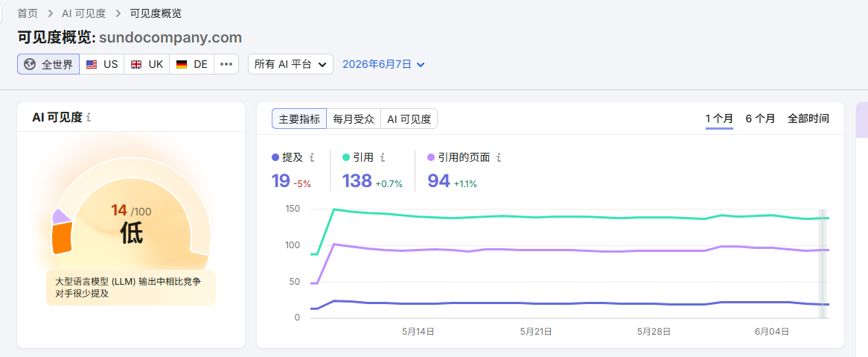Switch to 每月受众 tab
The height and width of the screenshot is (357, 868).
pos(354,119)
